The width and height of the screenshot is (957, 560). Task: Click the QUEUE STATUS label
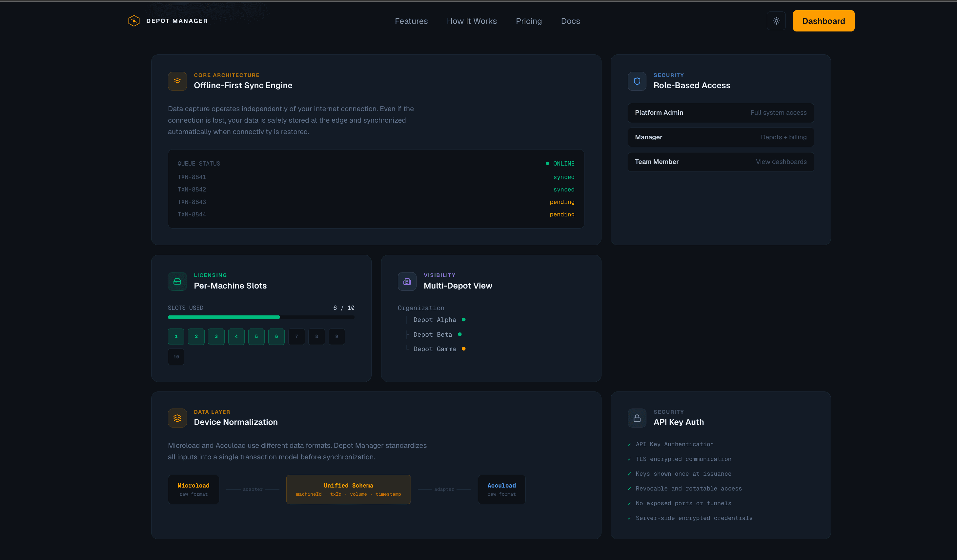[x=199, y=164]
